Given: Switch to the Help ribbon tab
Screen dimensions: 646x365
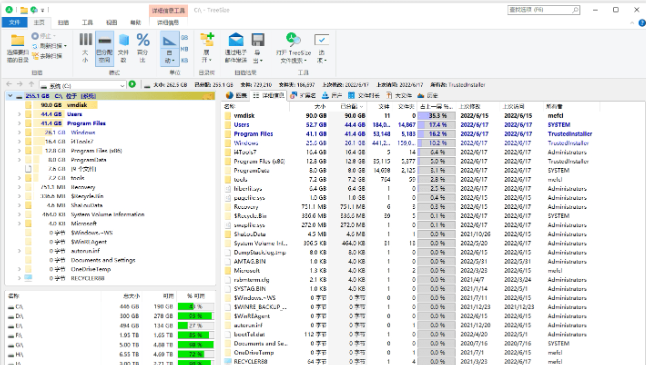Looking at the screenshot, I should (x=136, y=22).
